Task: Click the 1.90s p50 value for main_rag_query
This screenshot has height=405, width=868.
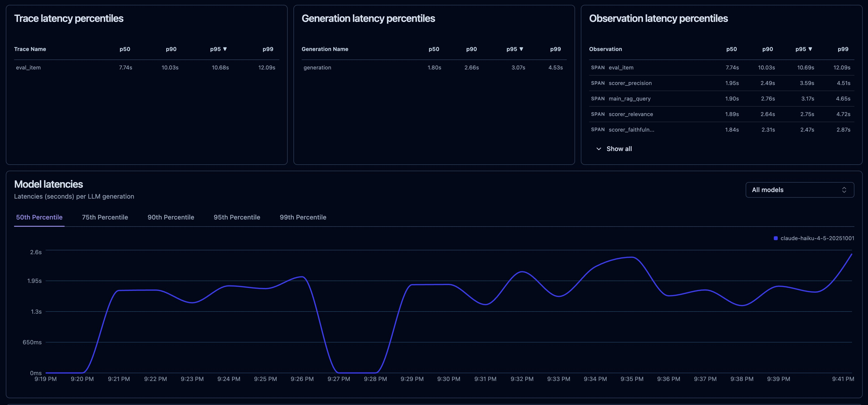Action: tap(732, 99)
